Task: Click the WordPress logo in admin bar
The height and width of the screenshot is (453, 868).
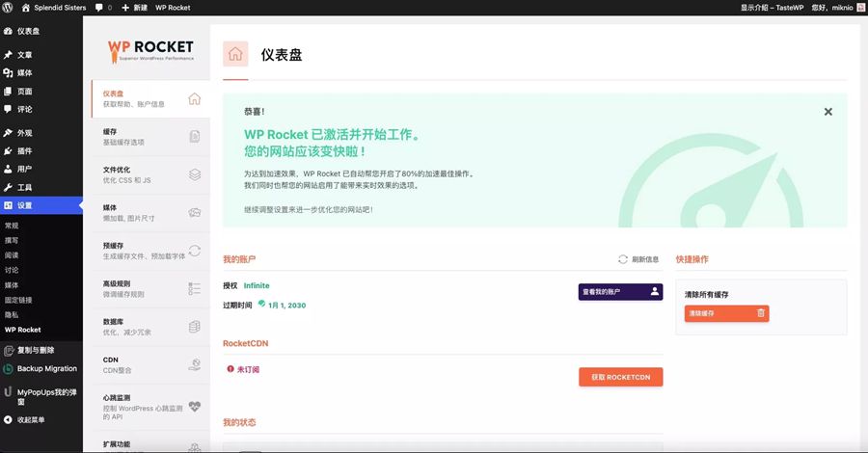Action: (9, 7)
